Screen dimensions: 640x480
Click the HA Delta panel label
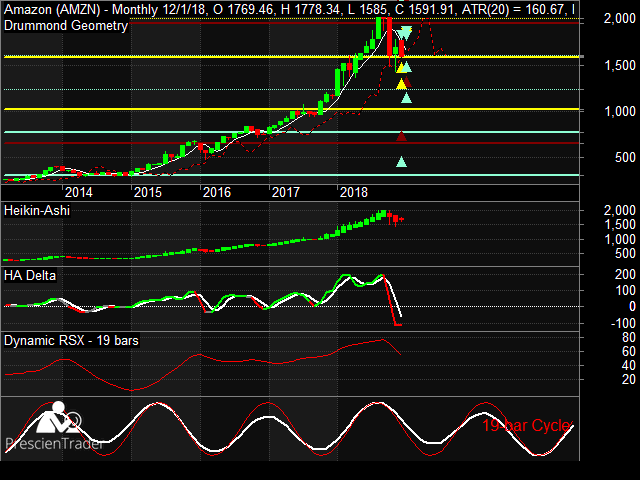click(30, 276)
